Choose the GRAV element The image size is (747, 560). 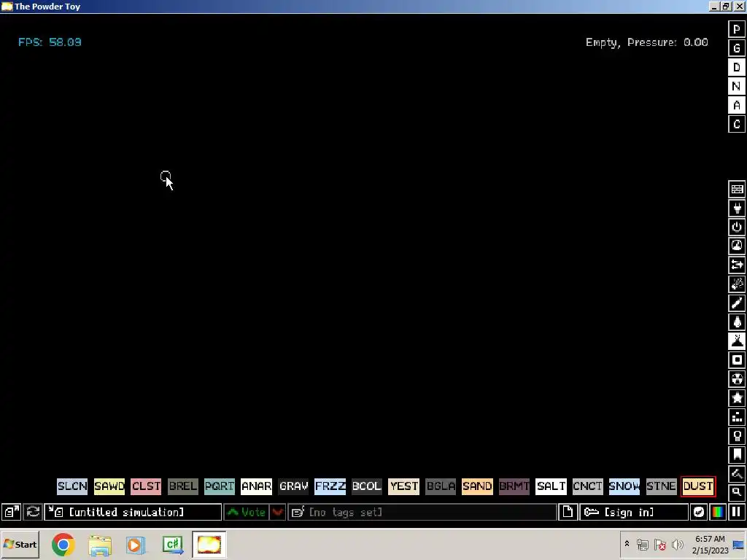coord(293,486)
